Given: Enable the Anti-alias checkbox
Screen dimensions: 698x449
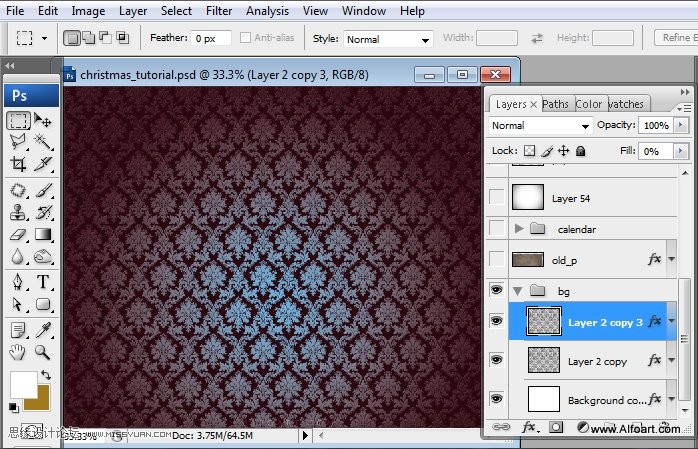Looking at the screenshot, I should tap(245, 38).
